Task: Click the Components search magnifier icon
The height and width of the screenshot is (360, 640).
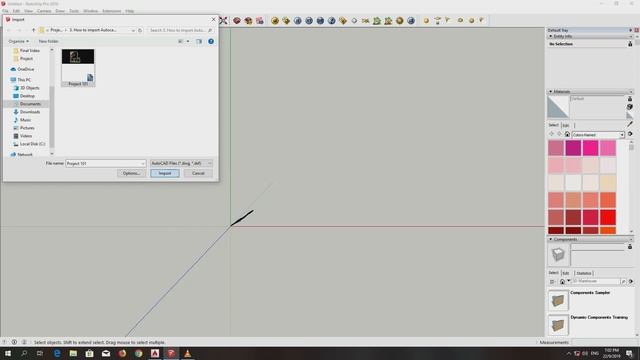Action: [623, 282]
